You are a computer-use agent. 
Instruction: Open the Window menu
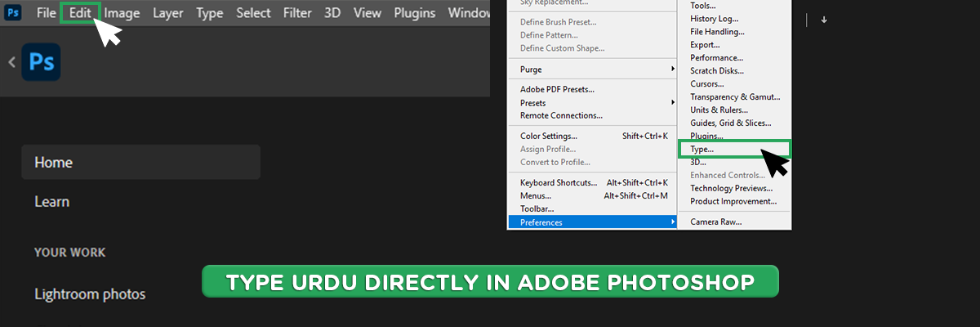tap(470, 13)
